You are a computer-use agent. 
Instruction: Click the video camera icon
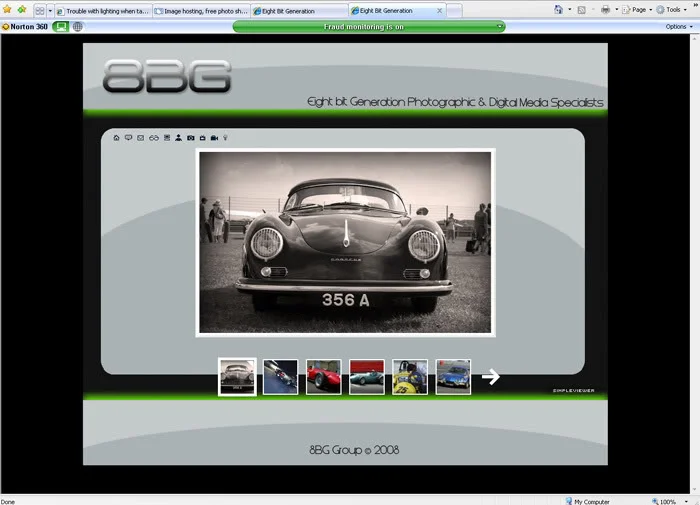[x=214, y=138]
